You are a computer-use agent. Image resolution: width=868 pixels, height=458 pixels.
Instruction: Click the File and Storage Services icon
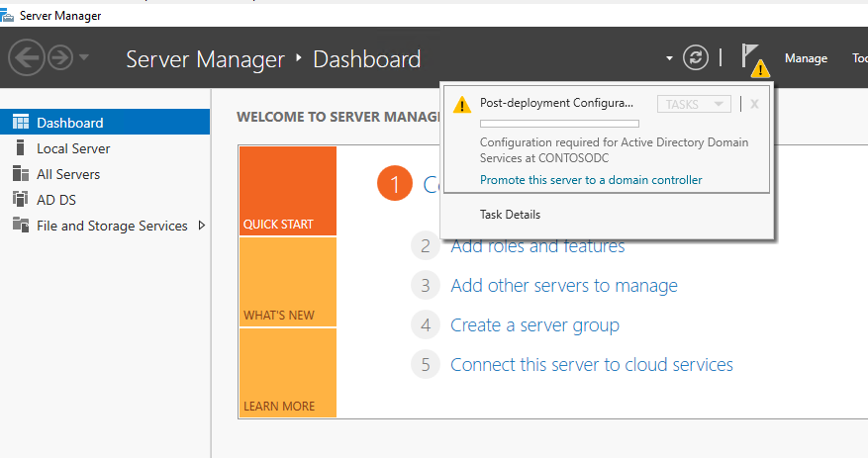point(20,226)
